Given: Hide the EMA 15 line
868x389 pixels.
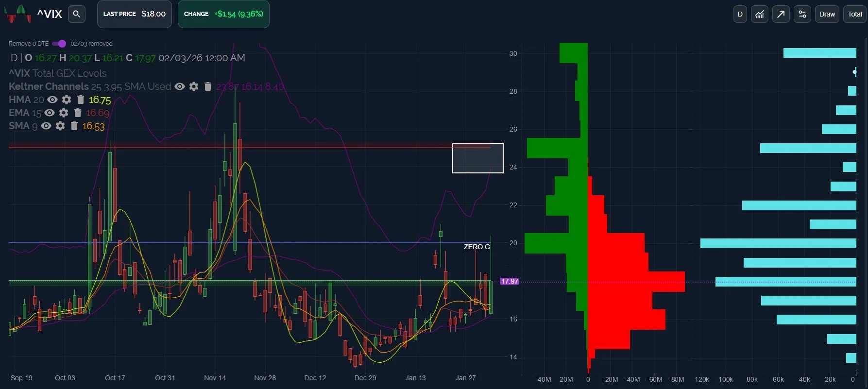Looking at the screenshot, I should [50, 113].
